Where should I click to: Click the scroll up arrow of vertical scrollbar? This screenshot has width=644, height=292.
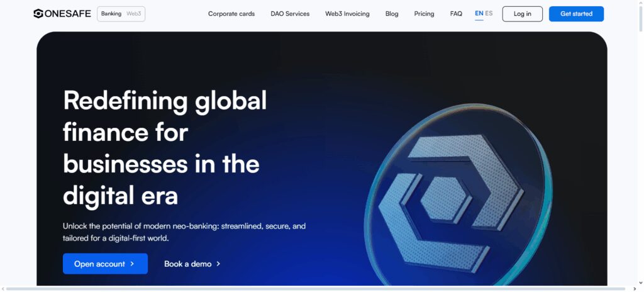tap(640, 3)
